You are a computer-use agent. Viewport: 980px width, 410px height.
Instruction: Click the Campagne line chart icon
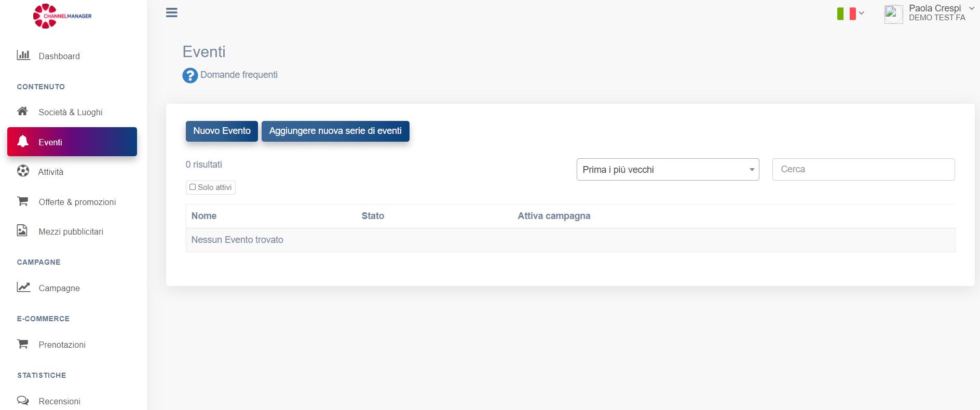coord(23,287)
